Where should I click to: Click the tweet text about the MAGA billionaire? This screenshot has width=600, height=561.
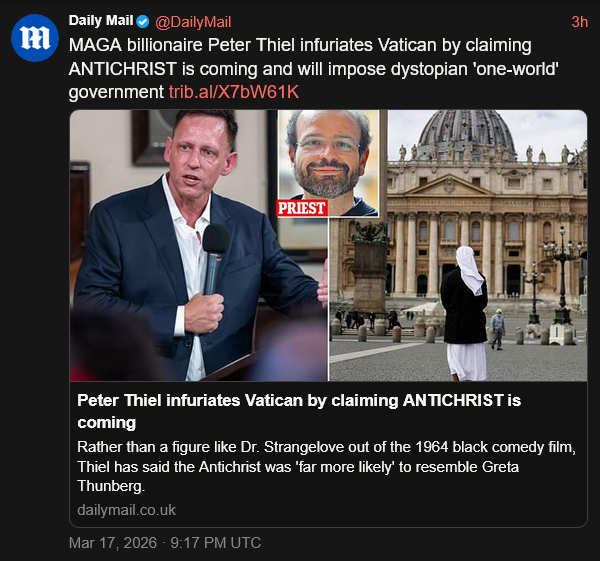(300, 46)
